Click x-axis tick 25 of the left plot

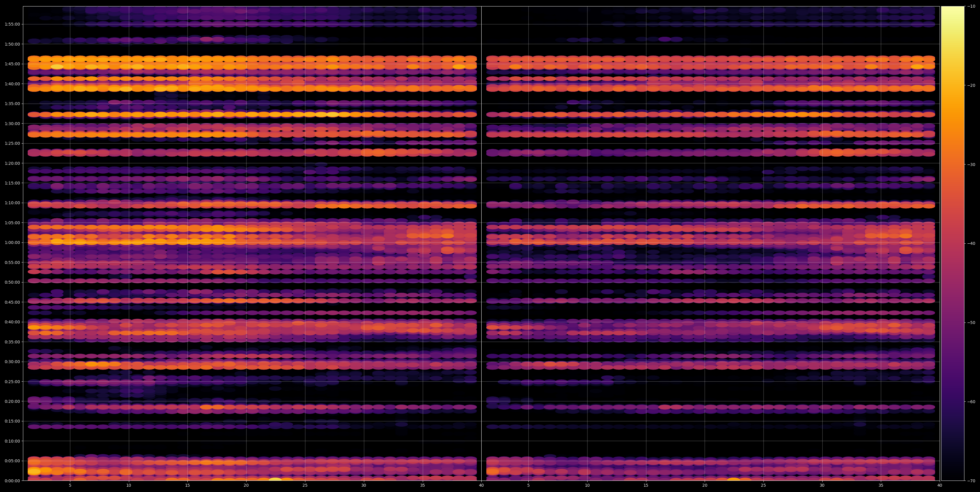click(x=305, y=486)
